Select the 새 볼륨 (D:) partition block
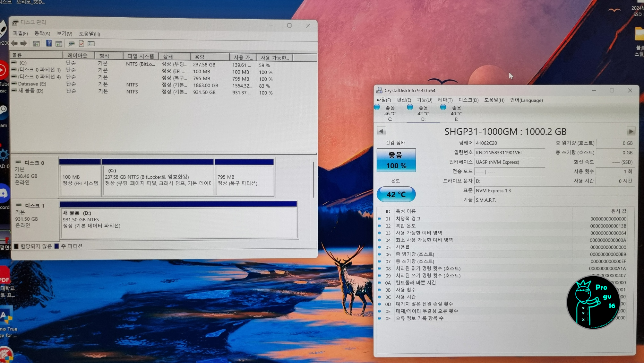 click(178, 222)
